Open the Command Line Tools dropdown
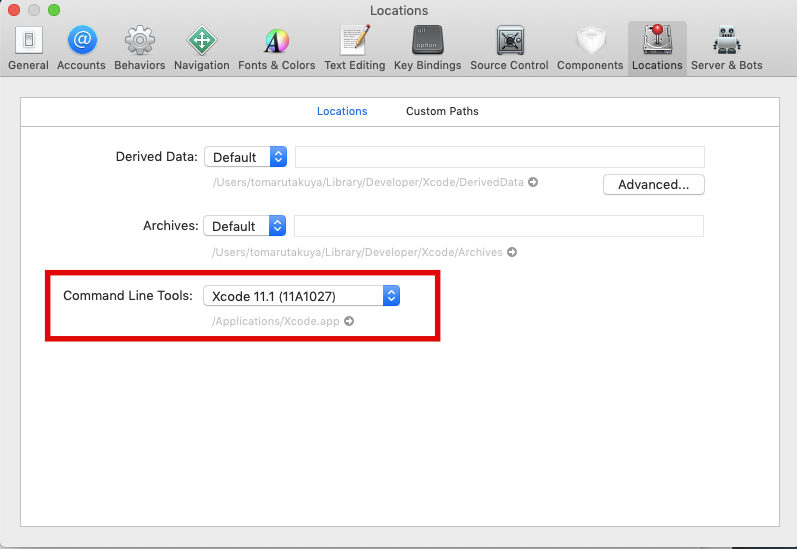Image resolution: width=797 pixels, height=549 pixels. tap(301, 296)
